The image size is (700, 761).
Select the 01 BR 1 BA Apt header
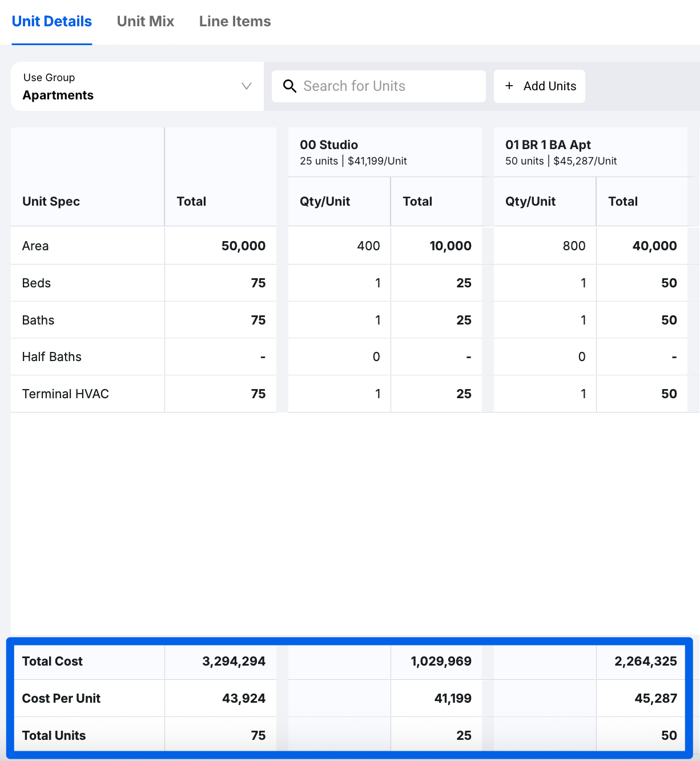point(548,145)
